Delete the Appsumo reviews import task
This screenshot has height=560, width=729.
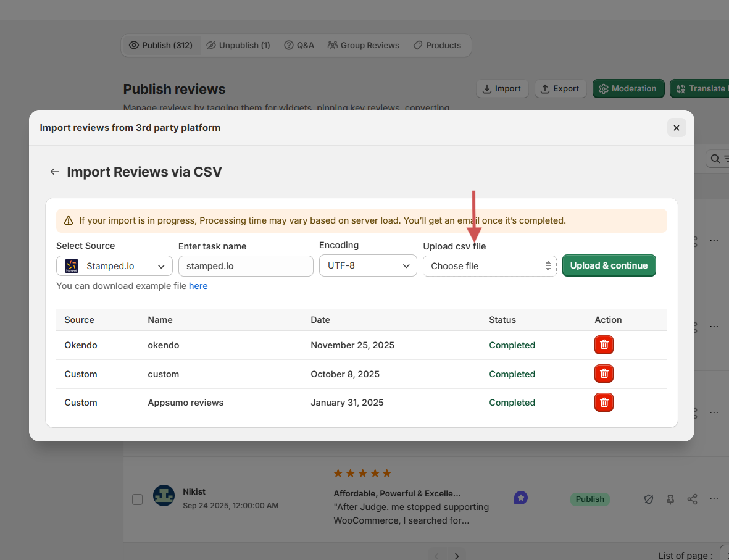click(x=604, y=403)
